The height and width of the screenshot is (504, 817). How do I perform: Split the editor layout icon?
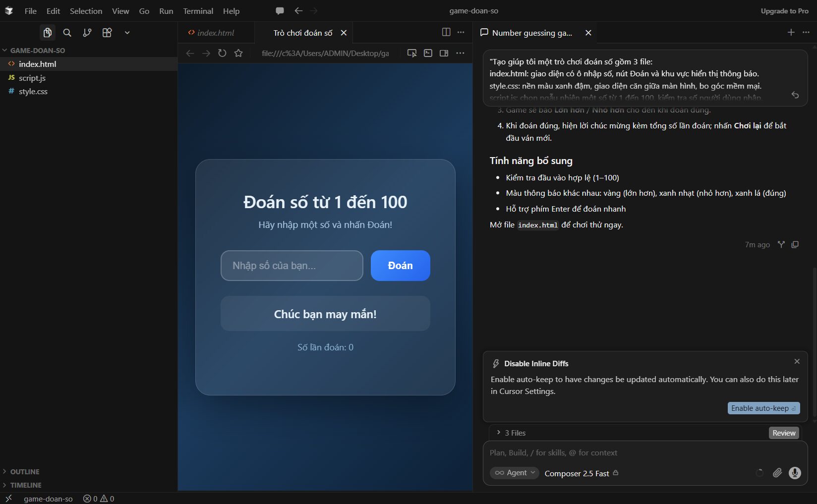446,32
